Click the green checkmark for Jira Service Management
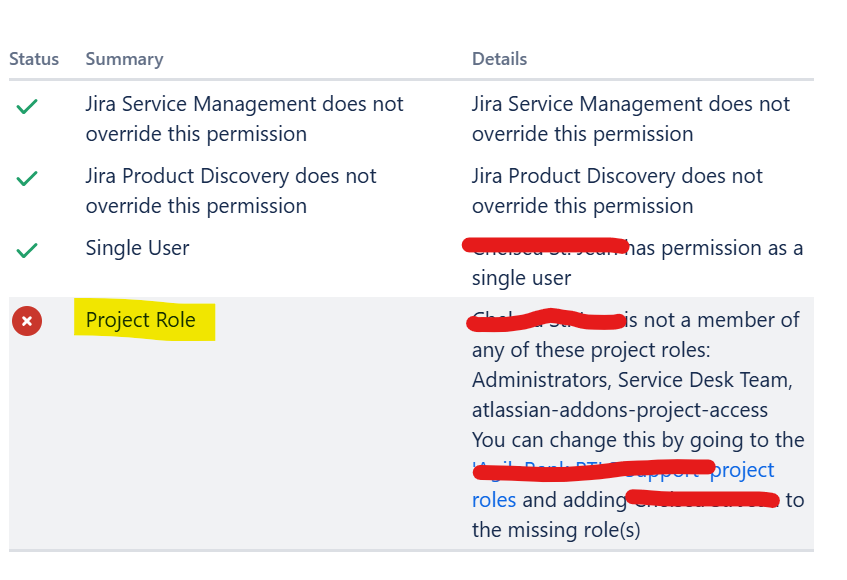Viewport: 847px width, 580px height. [27, 106]
